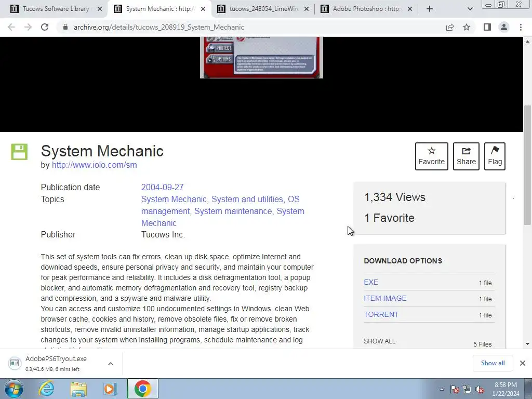Share this page via address bar icon

(450, 27)
